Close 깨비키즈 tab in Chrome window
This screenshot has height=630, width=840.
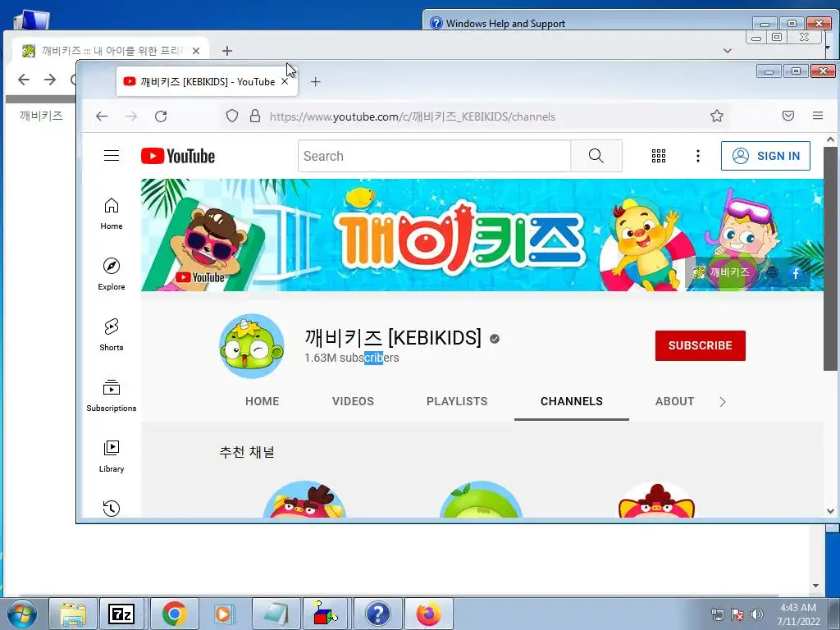click(x=196, y=51)
